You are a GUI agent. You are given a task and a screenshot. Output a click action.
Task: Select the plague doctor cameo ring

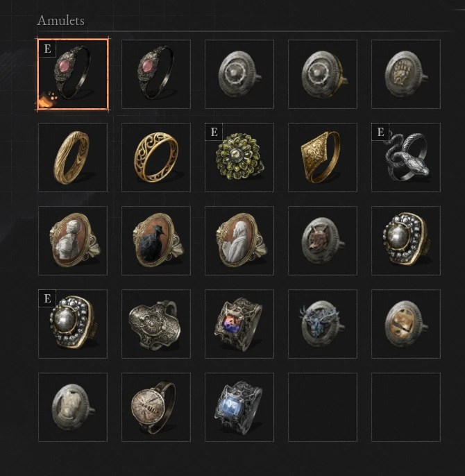(x=156, y=241)
